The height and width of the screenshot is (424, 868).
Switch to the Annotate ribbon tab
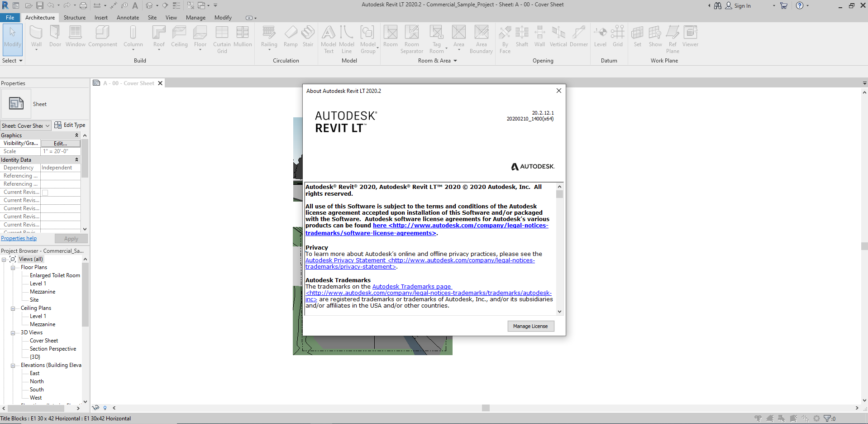pos(128,18)
